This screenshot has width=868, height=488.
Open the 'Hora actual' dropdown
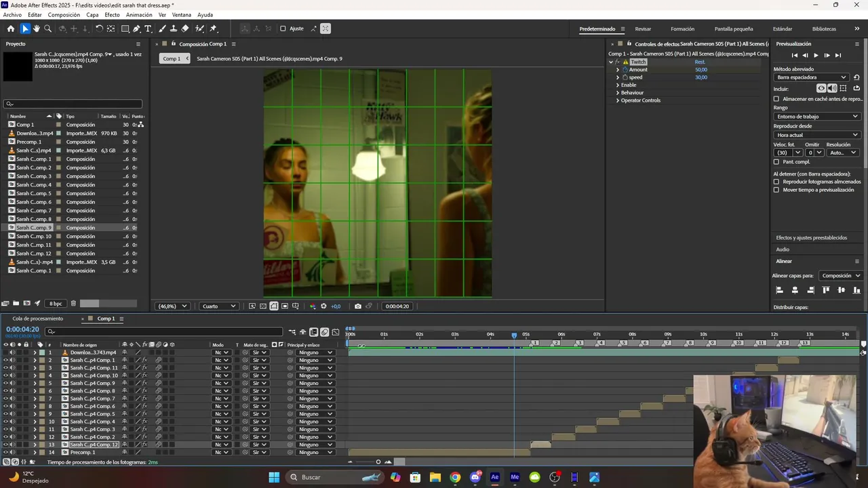(x=817, y=135)
